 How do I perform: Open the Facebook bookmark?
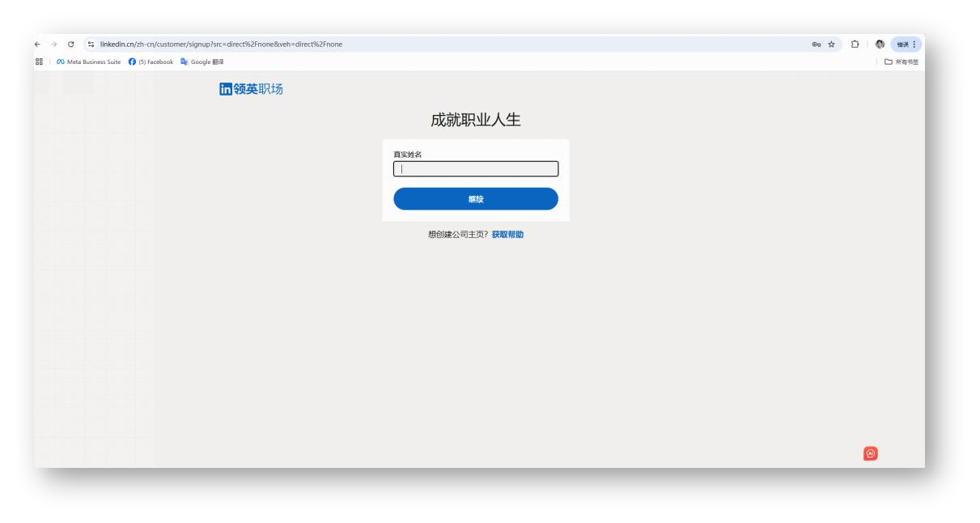point(151,62)
